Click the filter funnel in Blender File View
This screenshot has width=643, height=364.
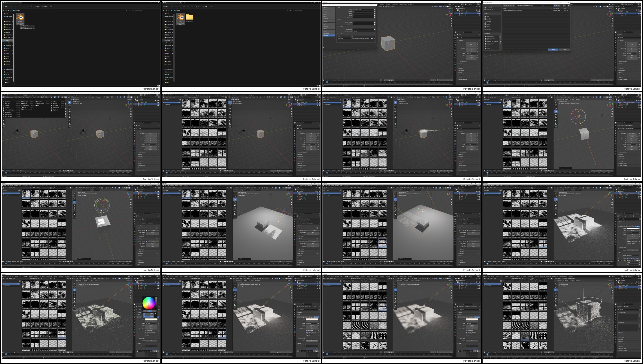click(x=564, y=6)
